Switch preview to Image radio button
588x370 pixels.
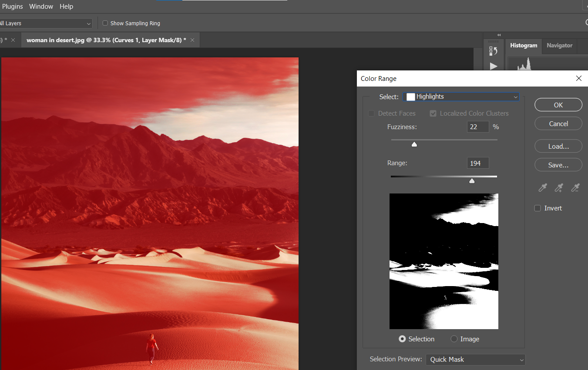(x=454, y=339)
